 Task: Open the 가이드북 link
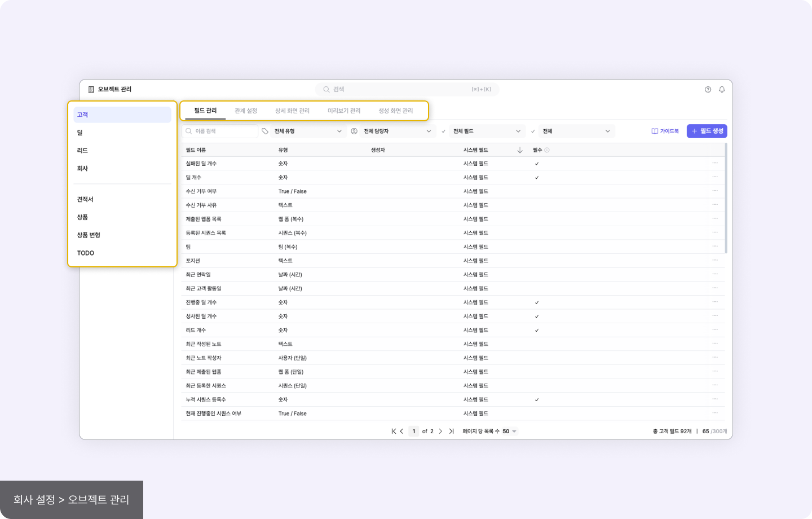point(665,131)
